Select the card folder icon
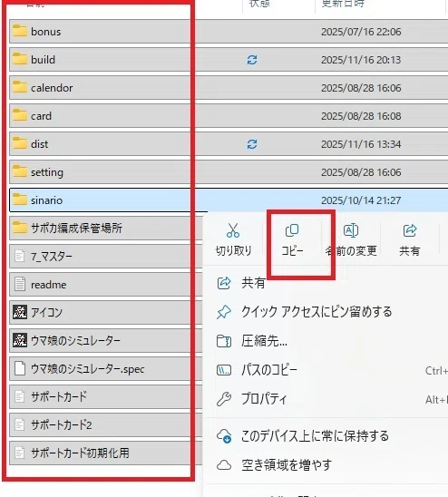The image size is (448, 497). (x=20, y=115)
